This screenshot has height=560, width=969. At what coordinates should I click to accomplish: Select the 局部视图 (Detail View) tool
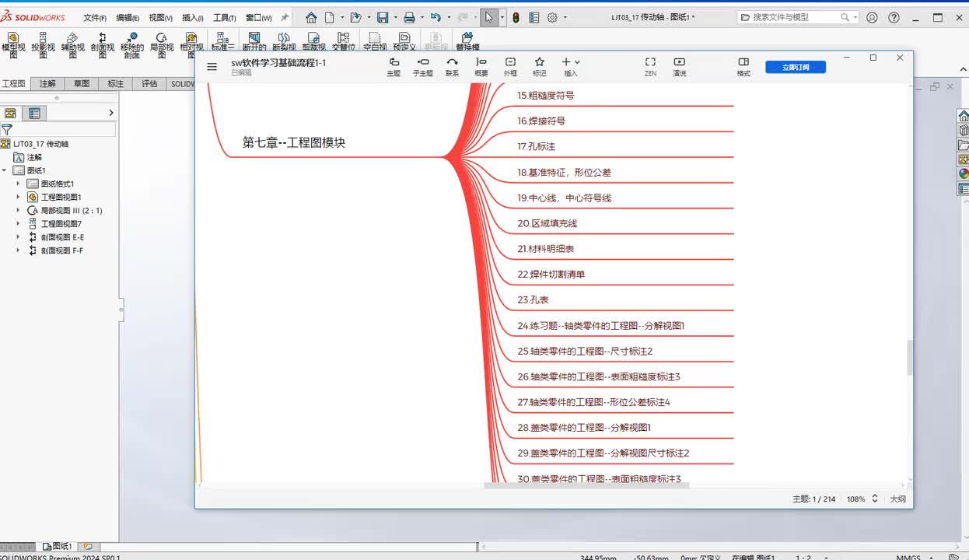[161, 45]
